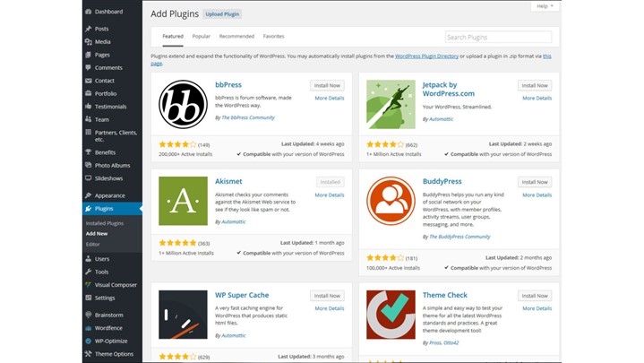The height and width of the screenshot is (363, 644).
Task: Click The BuddyPress Community author link
Action: [459, 237]
